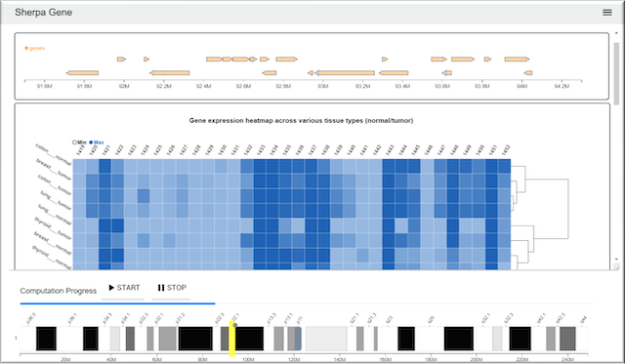The image size is (625, 364).
Task: Select the small forward gene arrow near 93.3M
Action: coord(385,60)
